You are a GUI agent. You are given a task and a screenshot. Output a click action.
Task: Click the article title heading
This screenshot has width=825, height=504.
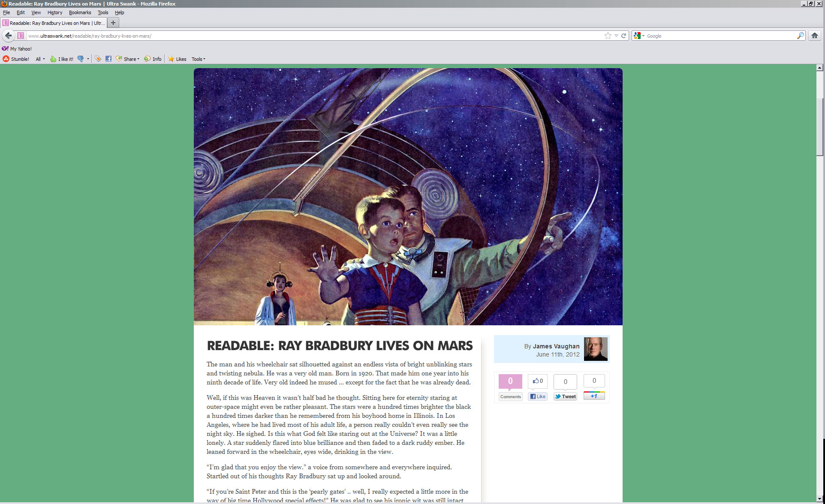pyautogui.click(x=340, y=346)
